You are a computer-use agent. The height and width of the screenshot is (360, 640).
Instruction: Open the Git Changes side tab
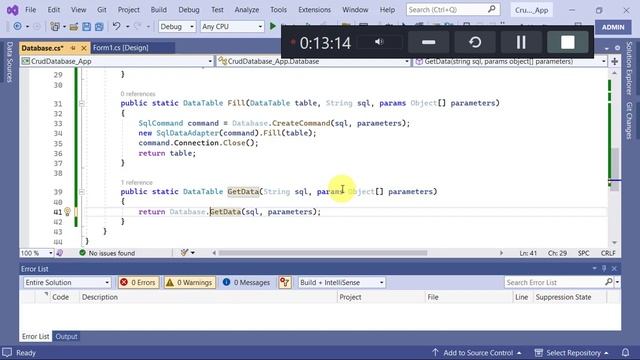[x=629, y=121]
